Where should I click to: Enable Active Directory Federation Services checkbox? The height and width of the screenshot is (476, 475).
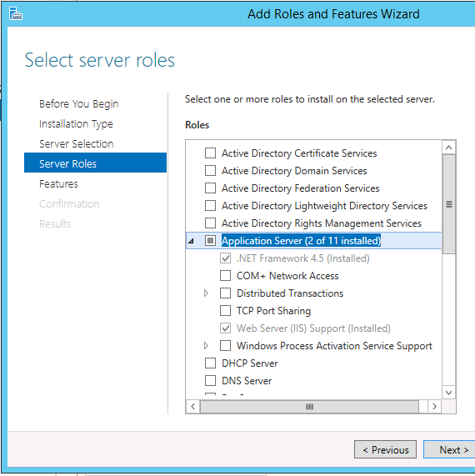(210, 188)
